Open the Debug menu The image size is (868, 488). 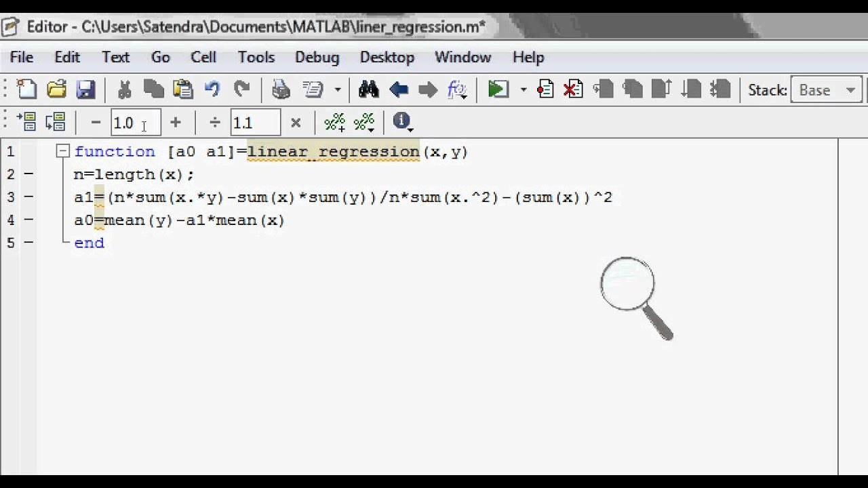click(x=317, y=57)
